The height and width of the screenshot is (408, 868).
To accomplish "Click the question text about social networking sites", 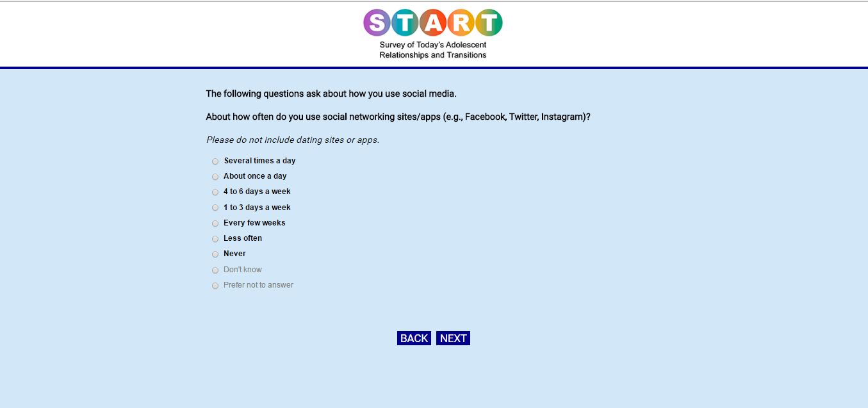I will pos(398,117).
